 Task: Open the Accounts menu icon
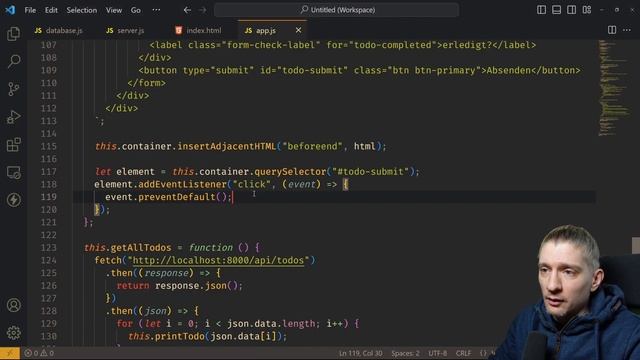pos(13,305)
